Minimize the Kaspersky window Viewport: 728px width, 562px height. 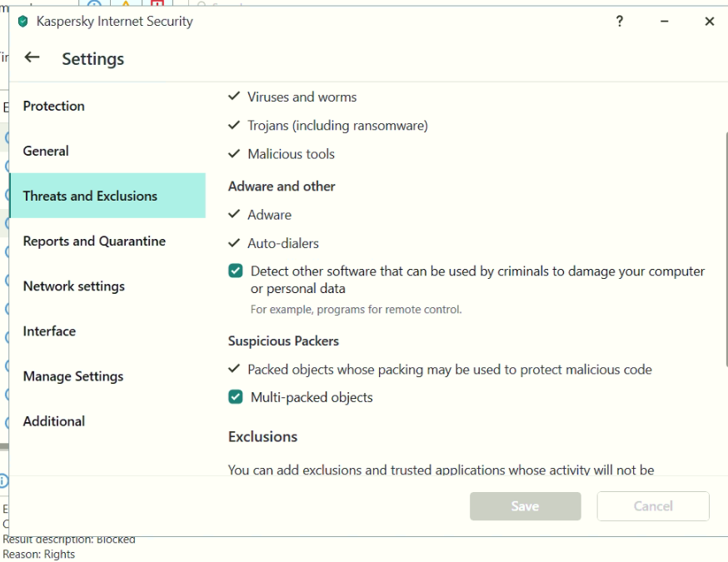[x=665, y=22]
